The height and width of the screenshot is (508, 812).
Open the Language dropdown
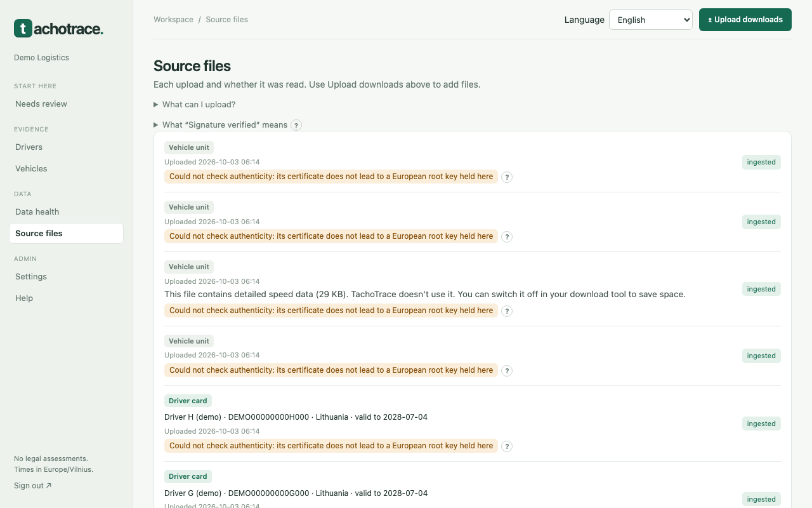pyautogui.click(x=651, y=20)
